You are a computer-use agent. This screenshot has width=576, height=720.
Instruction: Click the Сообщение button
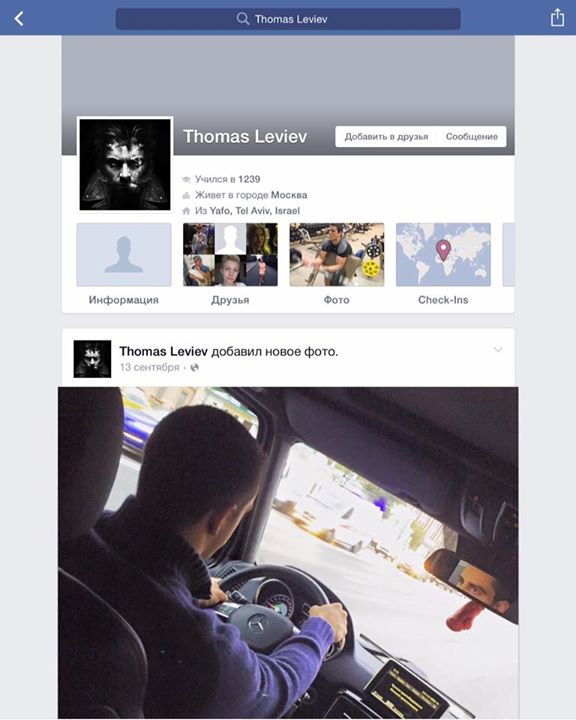472,136
